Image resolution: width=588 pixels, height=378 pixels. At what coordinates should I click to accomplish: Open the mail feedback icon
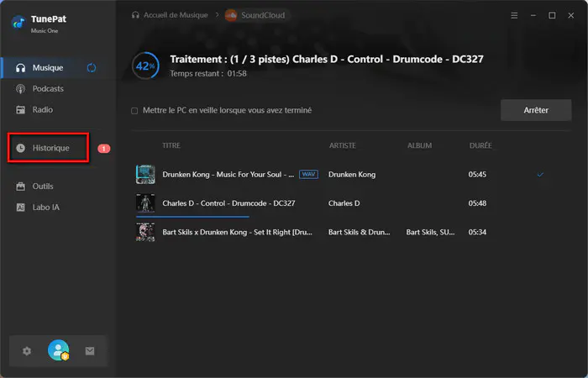point(90,351)
